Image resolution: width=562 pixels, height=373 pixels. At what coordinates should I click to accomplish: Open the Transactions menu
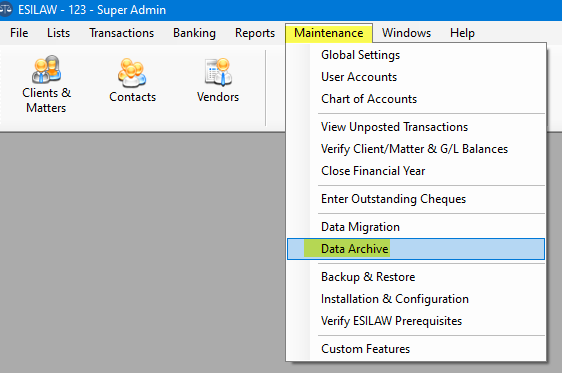[122, 33]
